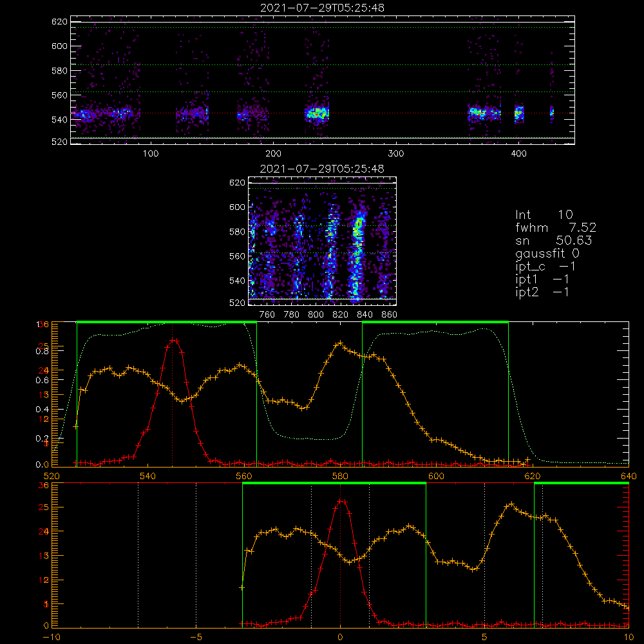
Task: Click x-axis label -5 on bottom plot
Action: point(196,638)
